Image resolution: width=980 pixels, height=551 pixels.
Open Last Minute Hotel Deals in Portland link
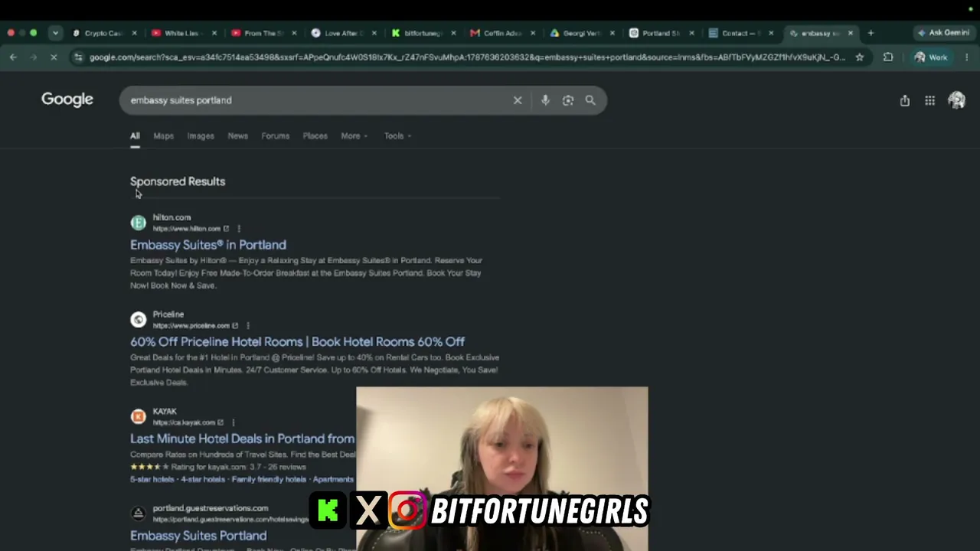pyautogui.click(x=242, y=439)
